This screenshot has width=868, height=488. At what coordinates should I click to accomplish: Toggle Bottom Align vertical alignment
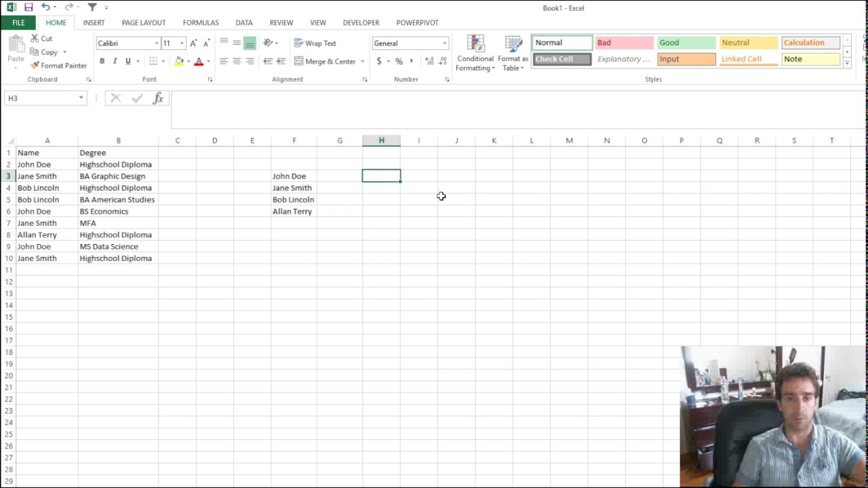click(x=250, y=43)
